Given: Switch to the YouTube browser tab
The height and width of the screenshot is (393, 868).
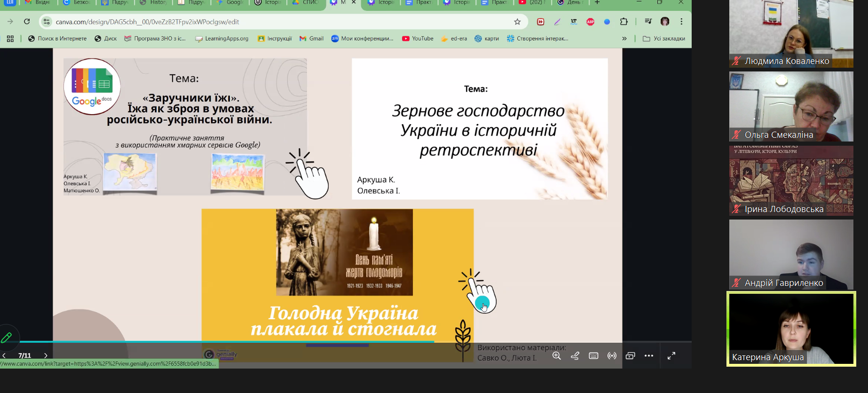Looking at the screenshot, I should [531, 3].
